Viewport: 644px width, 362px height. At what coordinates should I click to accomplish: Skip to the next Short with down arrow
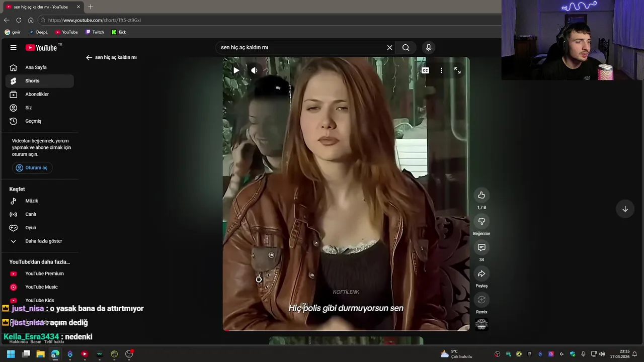coord(625,209)
